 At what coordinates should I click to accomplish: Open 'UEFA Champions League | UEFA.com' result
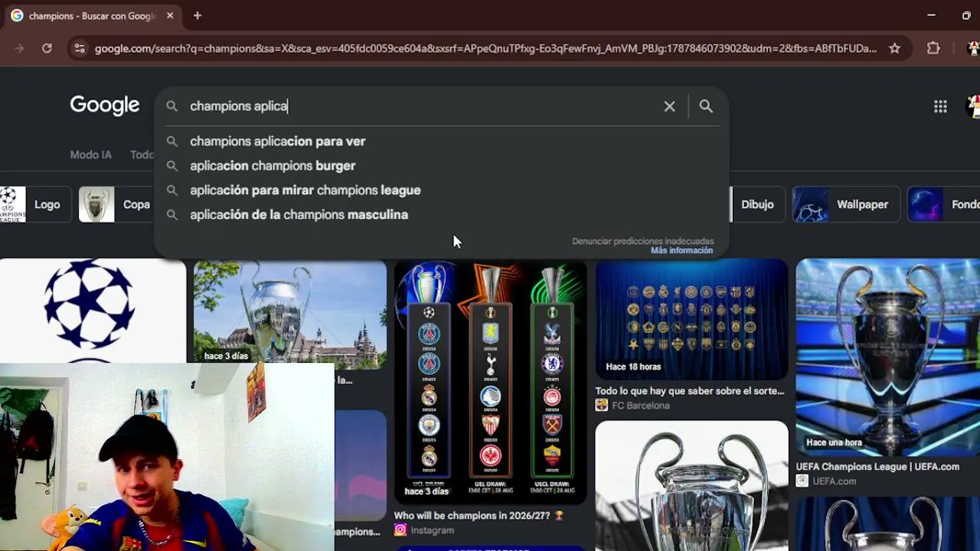pos(877,467)
